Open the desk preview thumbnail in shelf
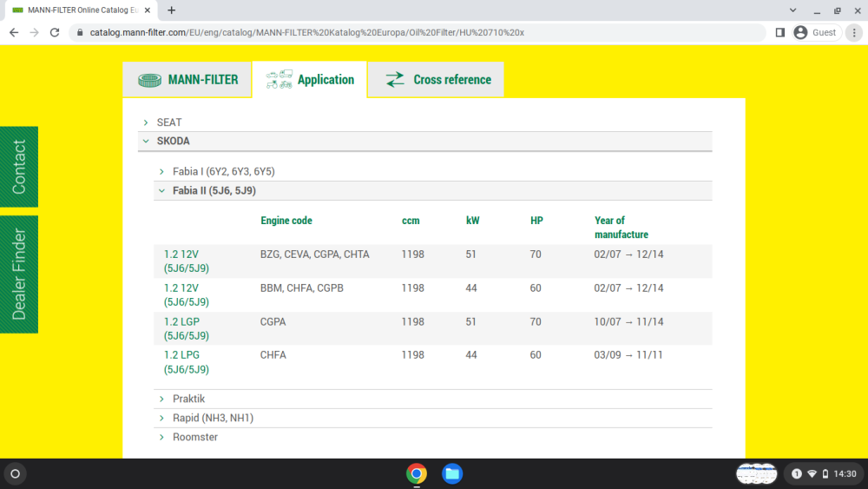868x489 pixels. tap(757, 473)
